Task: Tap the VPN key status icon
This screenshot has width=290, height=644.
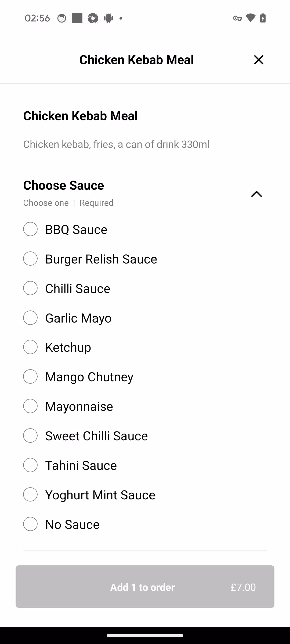Action: 237,18
